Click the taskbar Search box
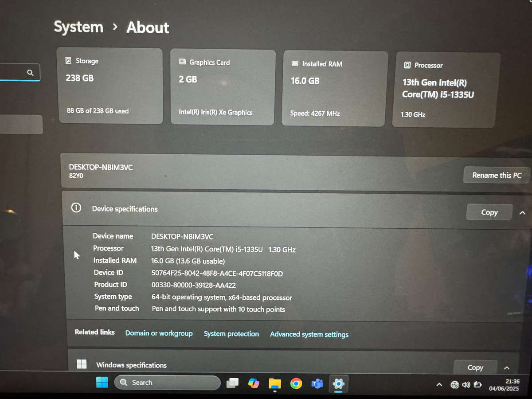The image size is (532, 399). click(x=167, y=382)
